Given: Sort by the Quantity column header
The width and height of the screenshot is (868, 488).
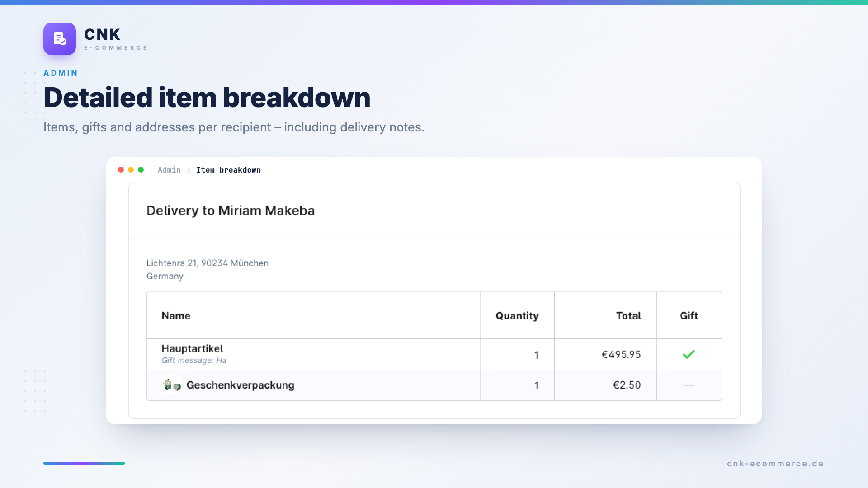Looking at the screenshot, I should click(x=517, y=316).
